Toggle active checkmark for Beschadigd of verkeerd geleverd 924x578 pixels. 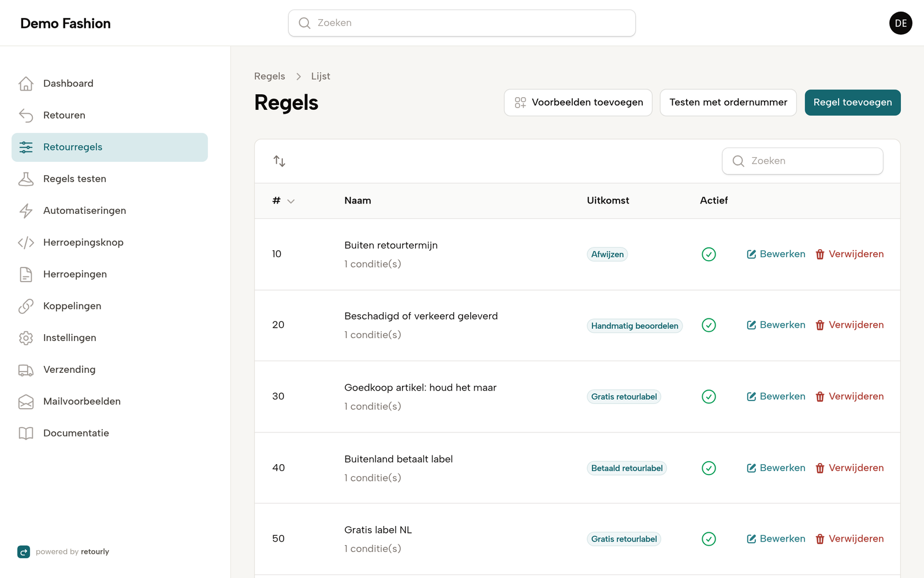[x=709, y=325]
